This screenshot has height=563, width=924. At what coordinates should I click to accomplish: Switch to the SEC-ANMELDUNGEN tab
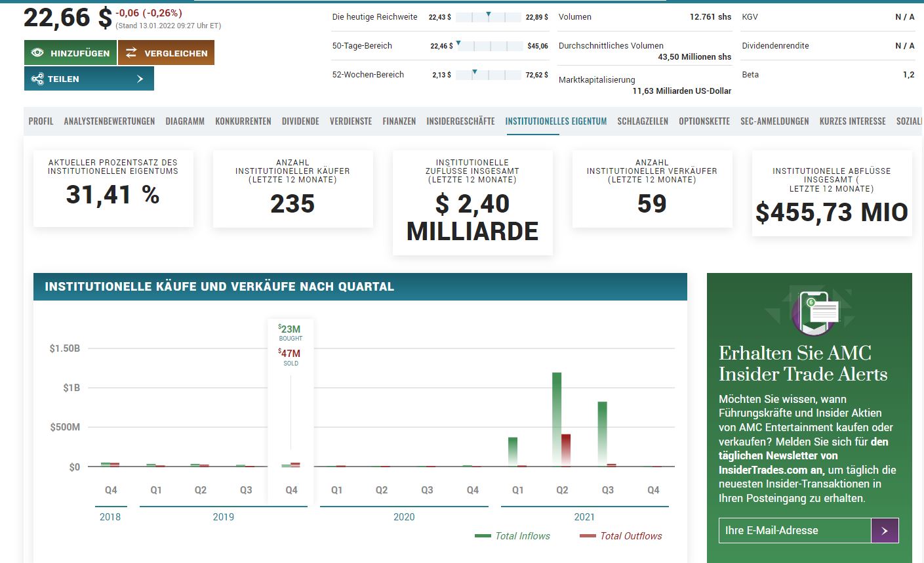[x=774, y=121]
